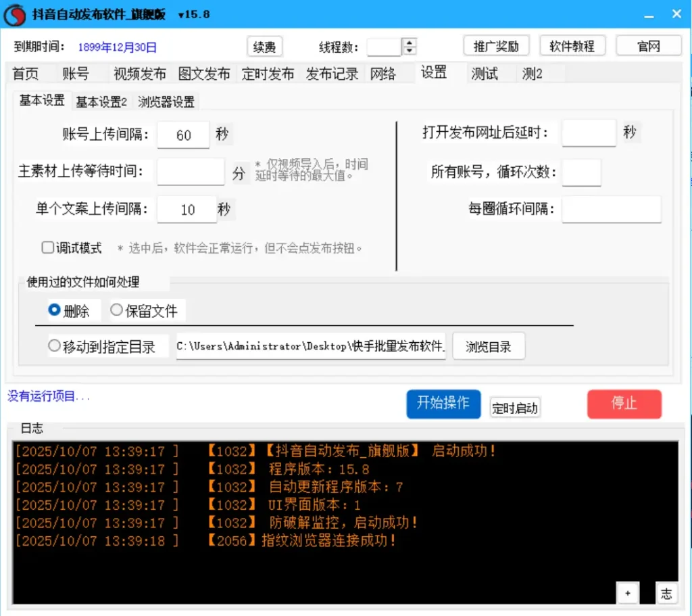Switch to the 视频发布 tab
This screenshot has height=616, width=692.
tap(139, 74)
